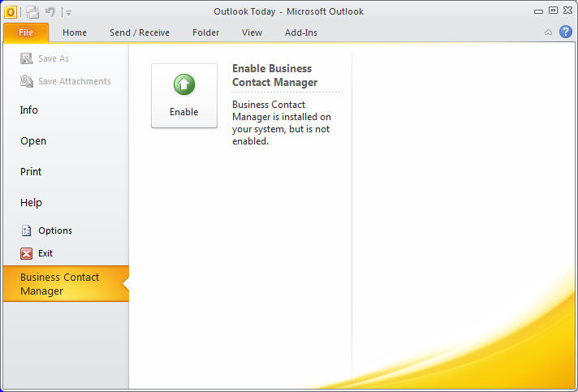Select Business Contact Manager in the sidebar
This screenshot has width=578, height=392.
click(x=66, y=284)
